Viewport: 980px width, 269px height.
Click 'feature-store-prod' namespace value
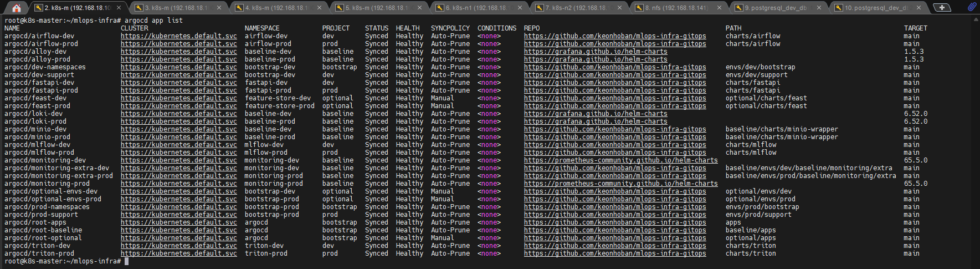(x=280, y=106)
